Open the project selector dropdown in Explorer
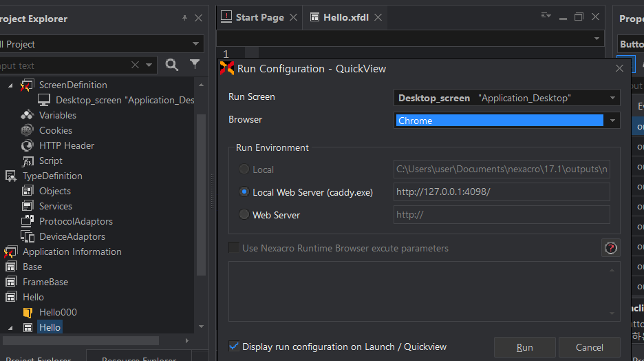Image resolution: width=644 pixels, height=361 pixels. (195, 43)
